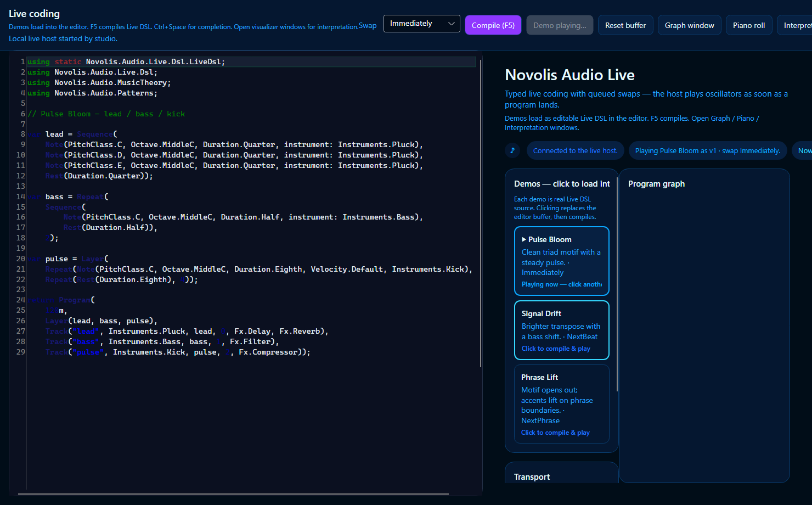
Task: Open the Piano roll window
Action: [749, 25]
